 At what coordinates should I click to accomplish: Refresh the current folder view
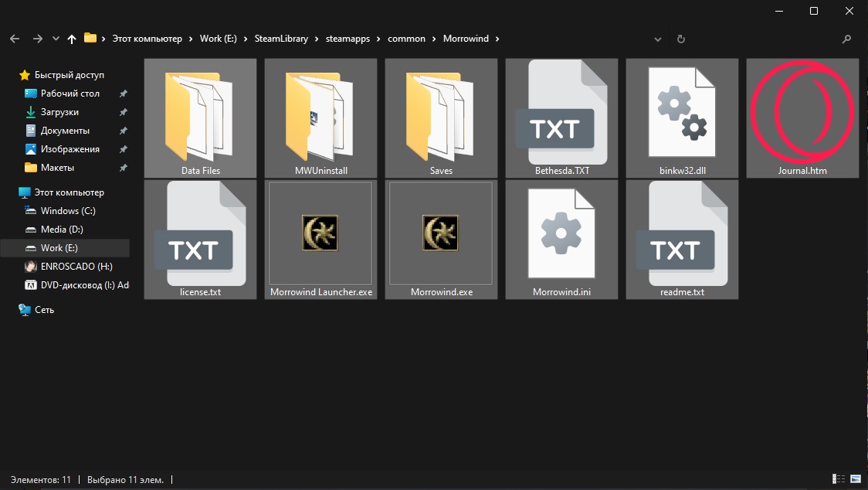pos(681,39)
